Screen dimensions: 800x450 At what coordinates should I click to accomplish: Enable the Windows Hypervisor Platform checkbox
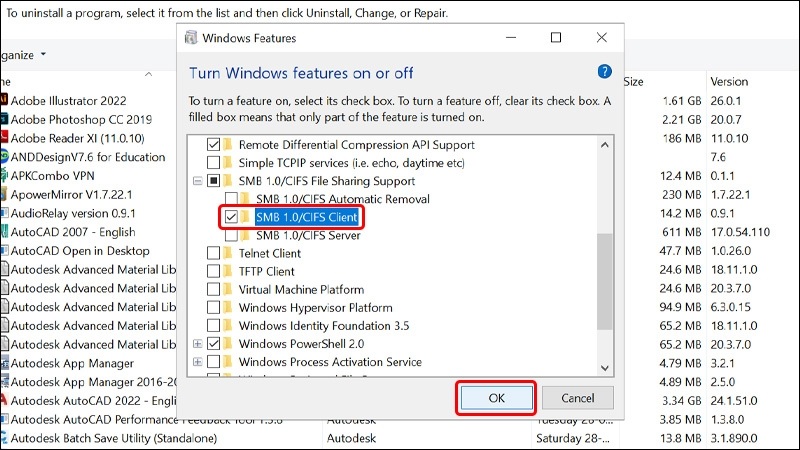tap(213, 308)
